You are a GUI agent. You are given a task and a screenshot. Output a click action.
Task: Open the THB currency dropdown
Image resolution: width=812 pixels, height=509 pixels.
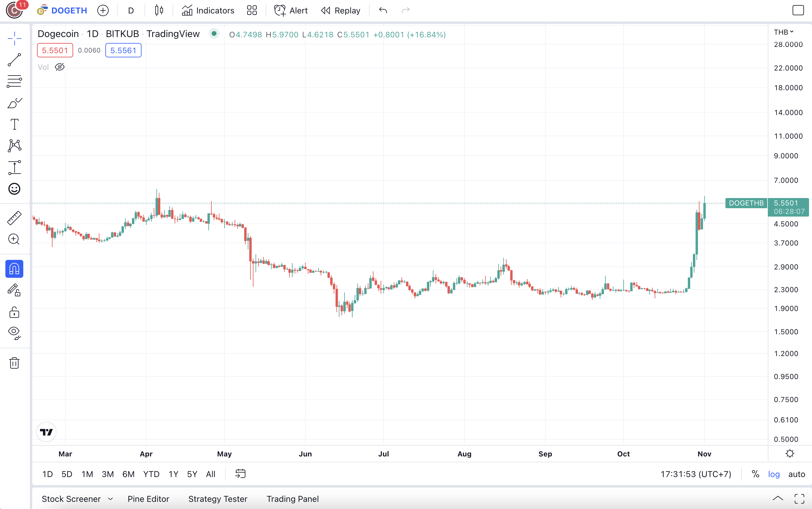(783, 32)
